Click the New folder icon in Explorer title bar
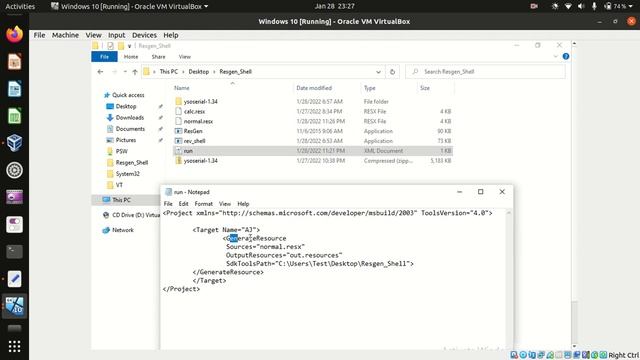This screenshot has height=360, width=640. (x=121, y=46)
